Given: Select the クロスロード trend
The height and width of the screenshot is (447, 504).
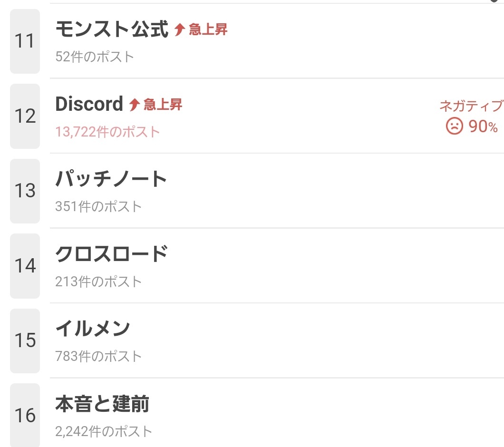Looking at the screenshot, I should (111, 254).
